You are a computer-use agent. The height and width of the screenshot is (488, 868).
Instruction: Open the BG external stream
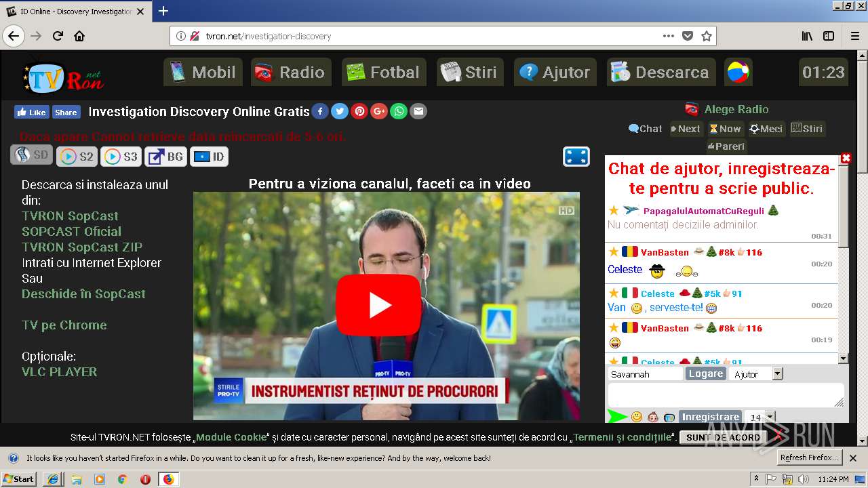pyautogui.click(x=165, y=157)
